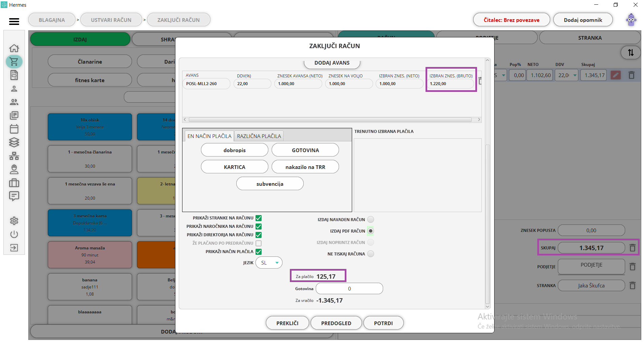Choose nakazilo na TRR payment

[305, 167]
